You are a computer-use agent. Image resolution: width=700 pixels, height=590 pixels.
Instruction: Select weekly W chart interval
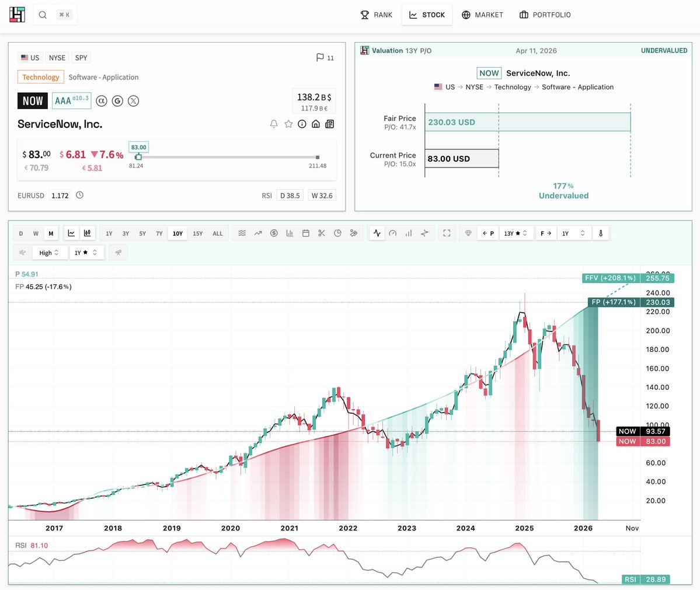click(x=36, y=233)
